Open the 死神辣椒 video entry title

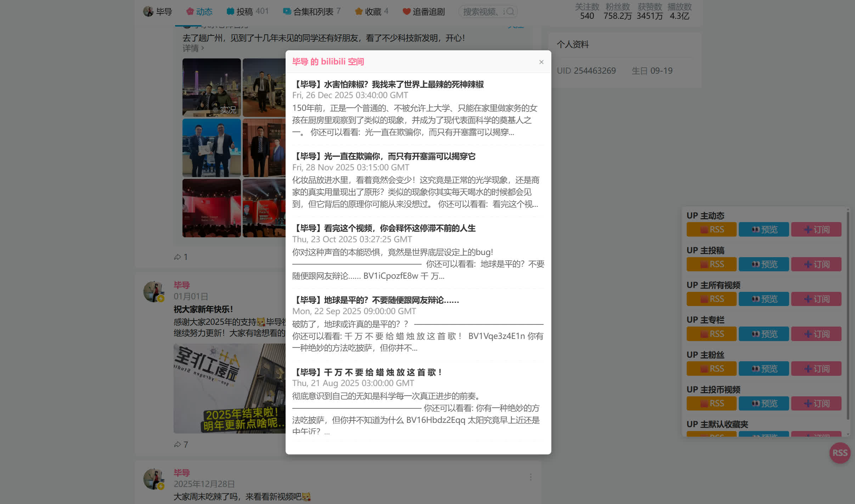click(388, 84)
